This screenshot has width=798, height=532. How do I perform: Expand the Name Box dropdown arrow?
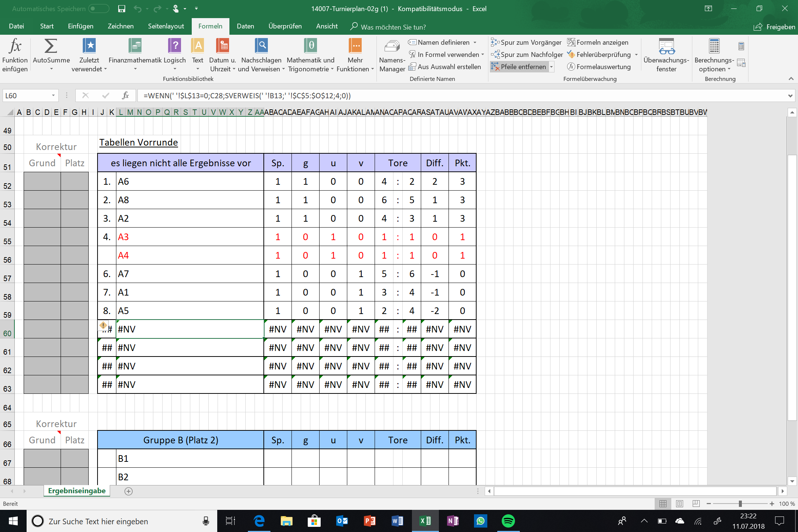point(53,96)
